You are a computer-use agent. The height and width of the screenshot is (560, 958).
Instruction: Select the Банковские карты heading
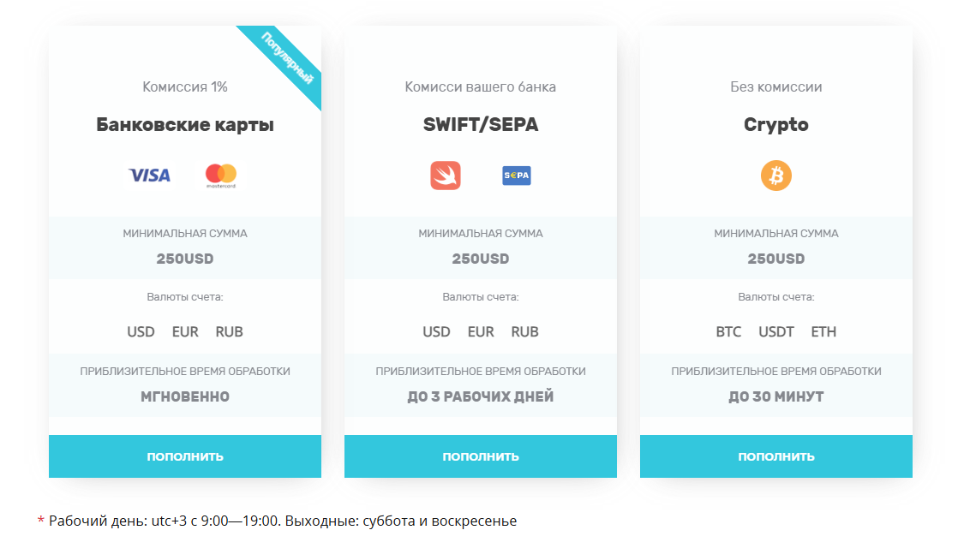(x=185, y=125)
